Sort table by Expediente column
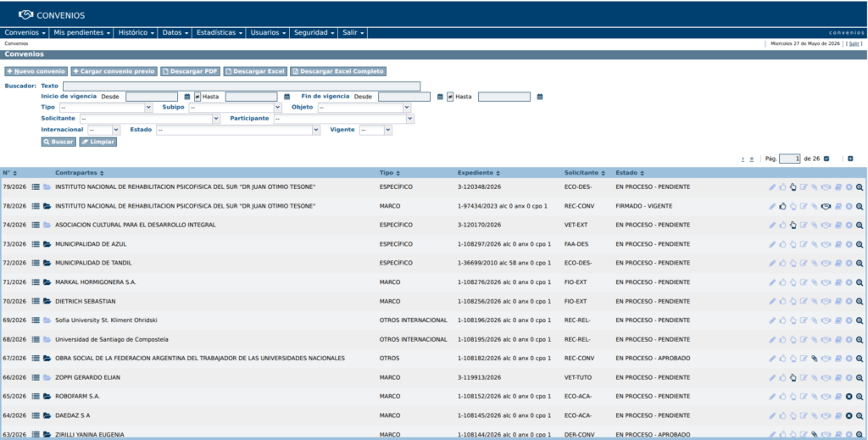Image resolution: width=868 pixels, height=440 pixels. (x=478, y=173)
